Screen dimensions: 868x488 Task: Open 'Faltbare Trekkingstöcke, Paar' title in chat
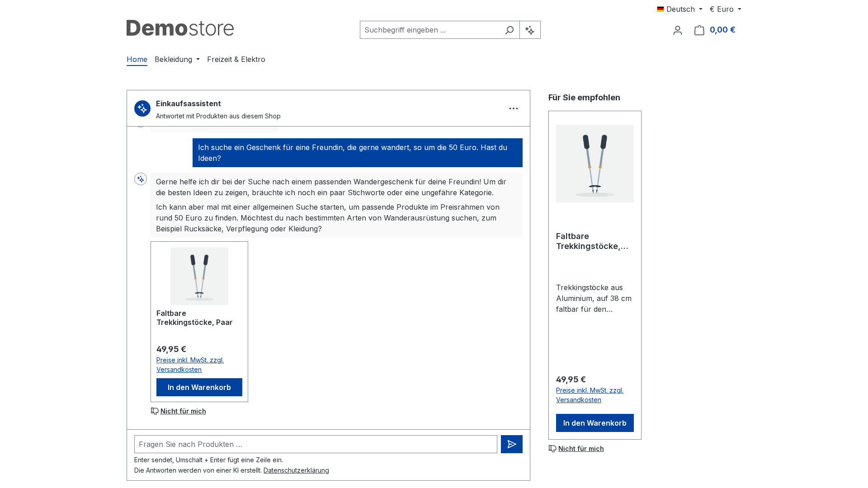click(194, 318)
